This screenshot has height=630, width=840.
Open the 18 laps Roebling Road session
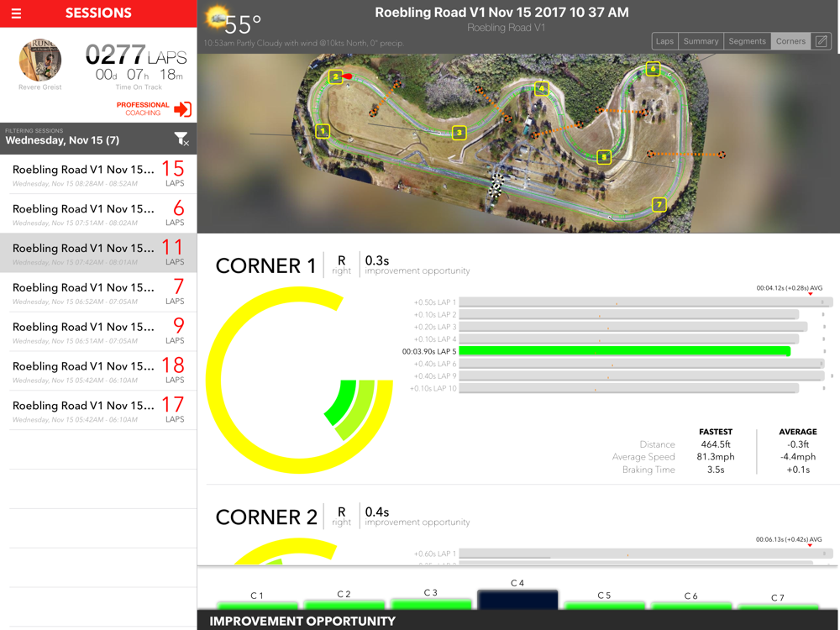click(x=98, y=371)
